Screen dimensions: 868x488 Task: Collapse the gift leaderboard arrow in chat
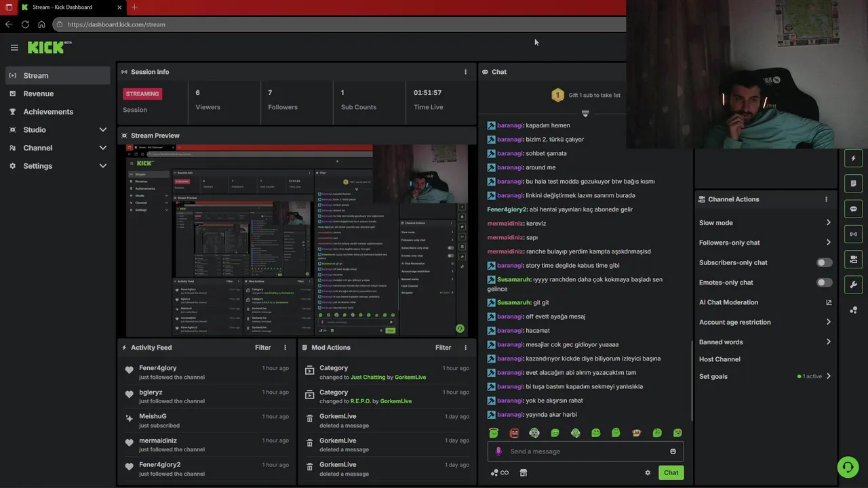(x=585, y=114)
